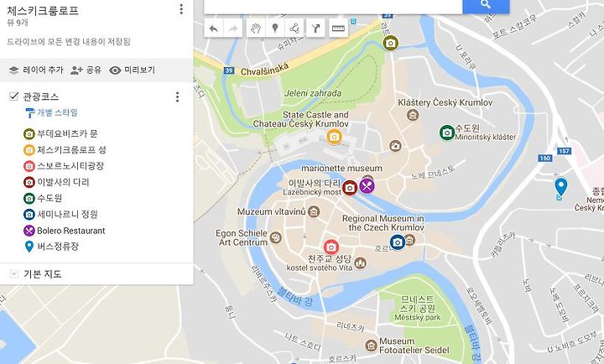Click the kostel svatého Víta church icon
Viewport: 604px width, 364px height.
tap(360, 263)
